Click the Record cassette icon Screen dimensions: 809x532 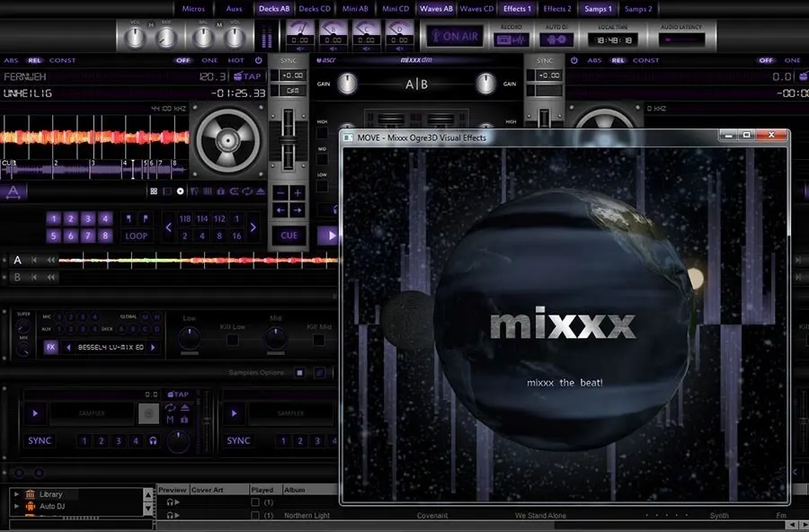511,40
